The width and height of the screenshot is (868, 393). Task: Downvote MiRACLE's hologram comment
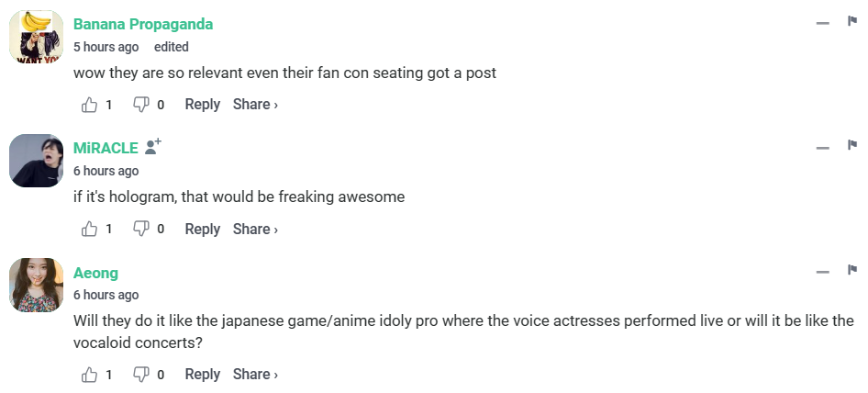(141, 230)
